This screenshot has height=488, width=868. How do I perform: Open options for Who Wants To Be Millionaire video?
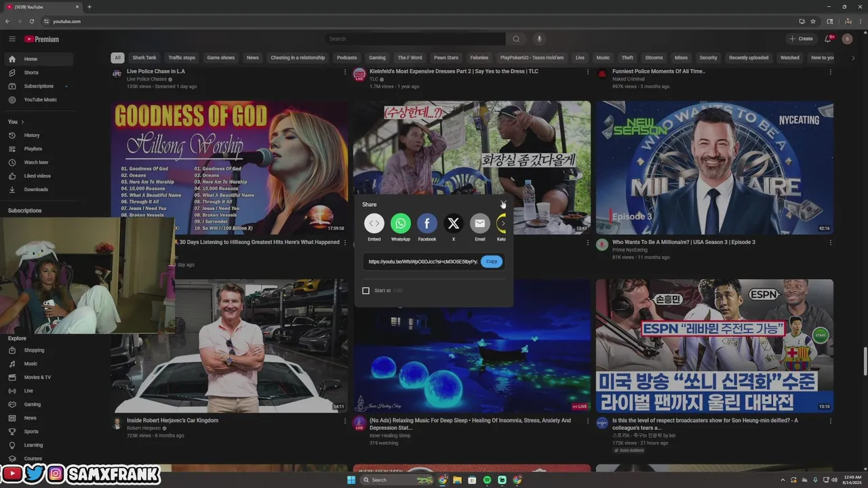[x=830, y=243]
